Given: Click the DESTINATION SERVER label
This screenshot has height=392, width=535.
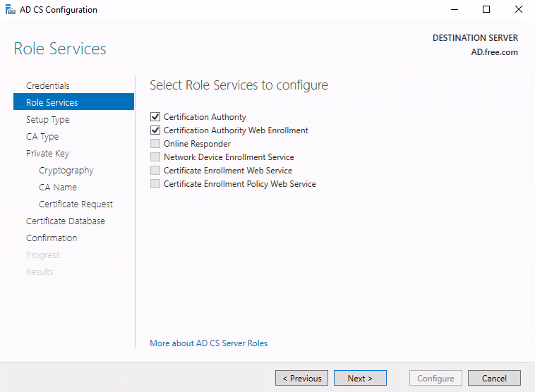Looking at the screenshot, I should coord(475,38).
